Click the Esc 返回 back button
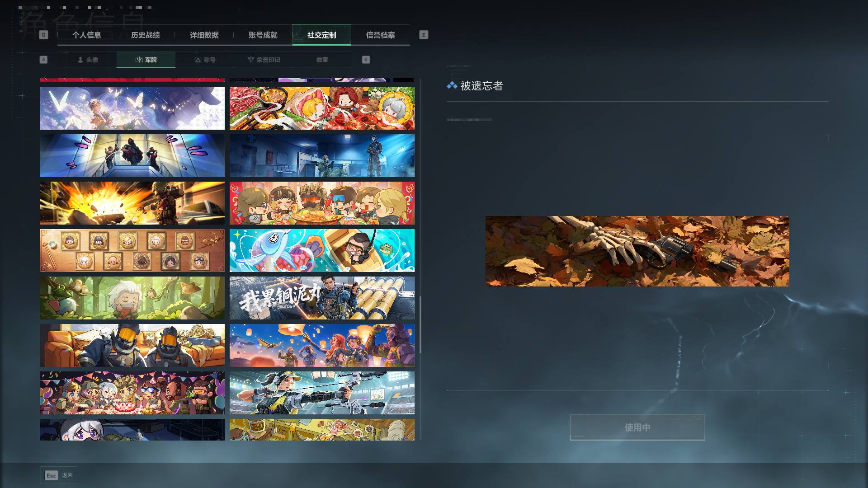The width and height of the screenshot is (868, 488). tap(58, 475)
